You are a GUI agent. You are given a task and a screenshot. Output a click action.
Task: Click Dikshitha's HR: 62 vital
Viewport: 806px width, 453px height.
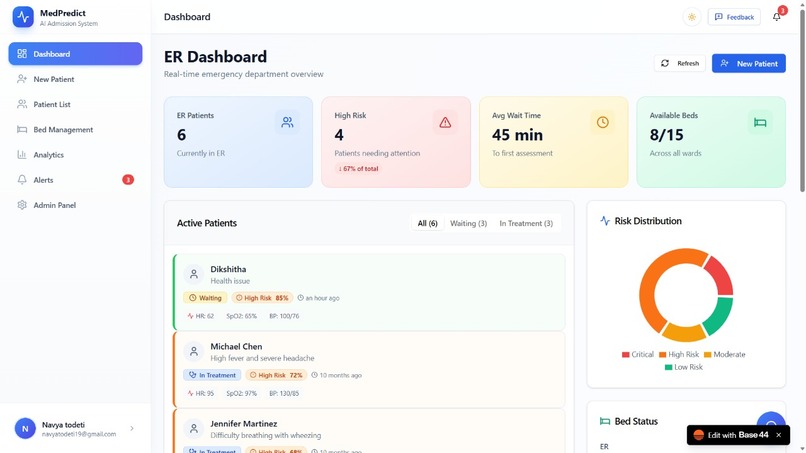pyautogui.click(x=200, y=316)
